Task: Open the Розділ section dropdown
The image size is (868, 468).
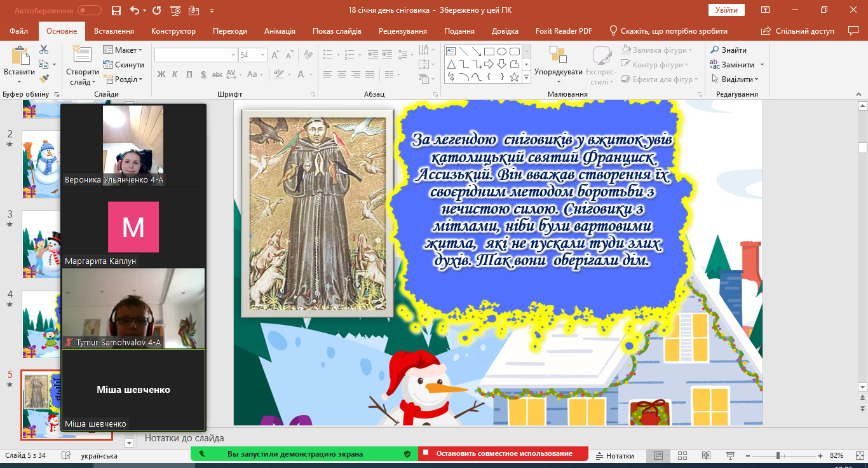Action: [x=123, y=79]
